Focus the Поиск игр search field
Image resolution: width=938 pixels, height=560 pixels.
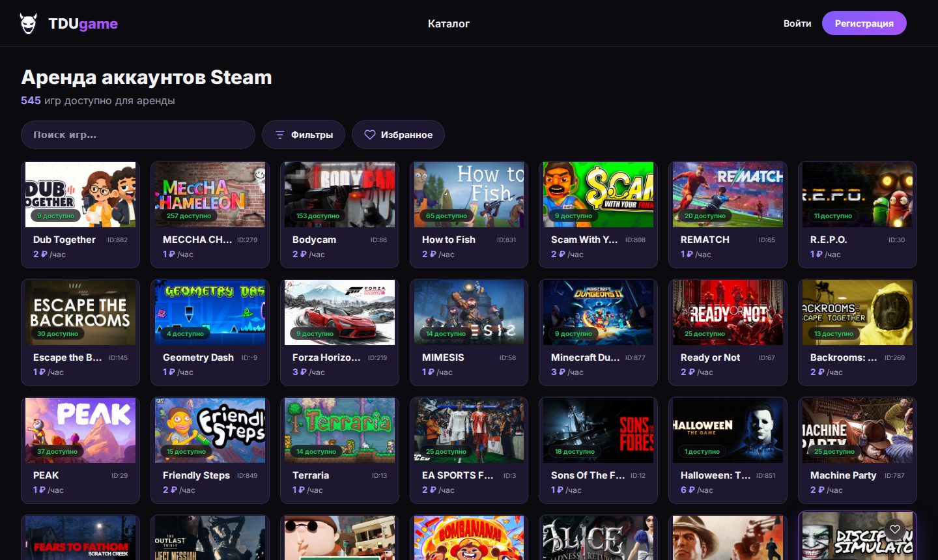pos(138,135)
